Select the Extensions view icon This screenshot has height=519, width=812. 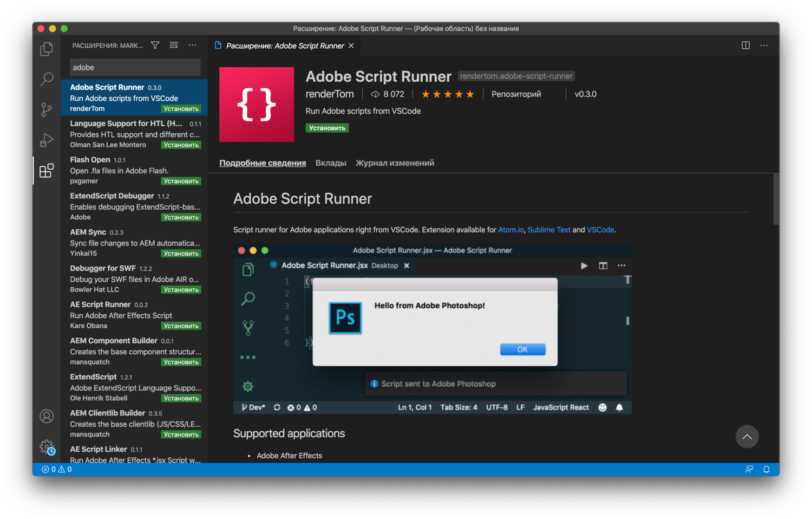(x=47, y=171)
